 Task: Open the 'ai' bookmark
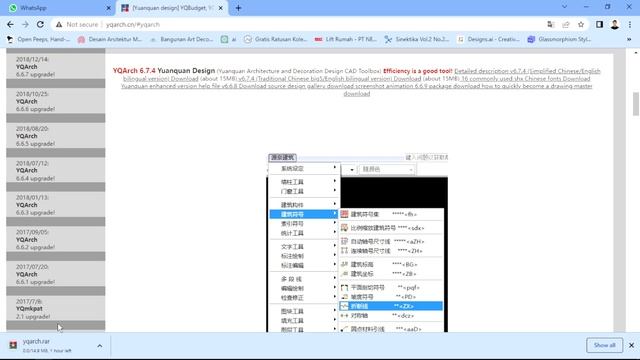229,39
